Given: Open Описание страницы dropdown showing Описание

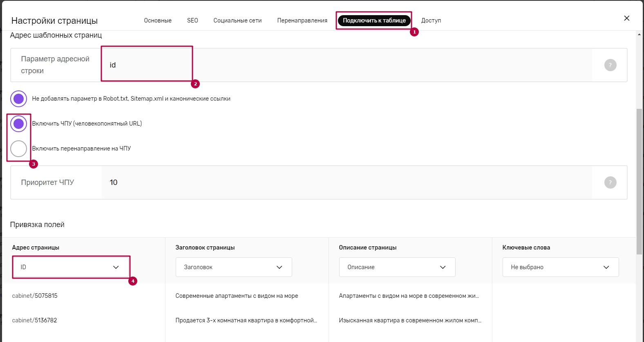Looking at the screenshot, I should (397, 267).
